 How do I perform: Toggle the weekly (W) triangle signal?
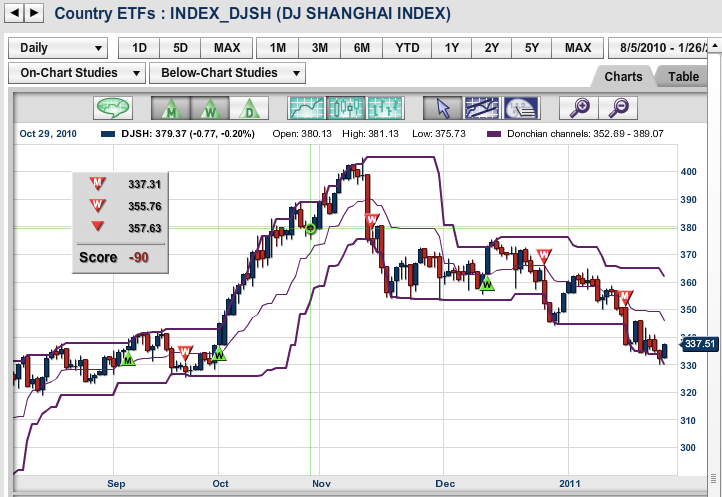coord(209,107)
